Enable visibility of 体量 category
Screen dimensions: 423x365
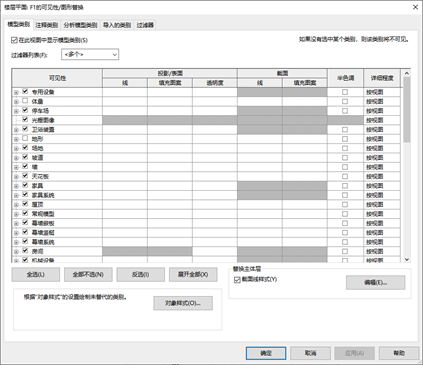(x=25, y=101)
